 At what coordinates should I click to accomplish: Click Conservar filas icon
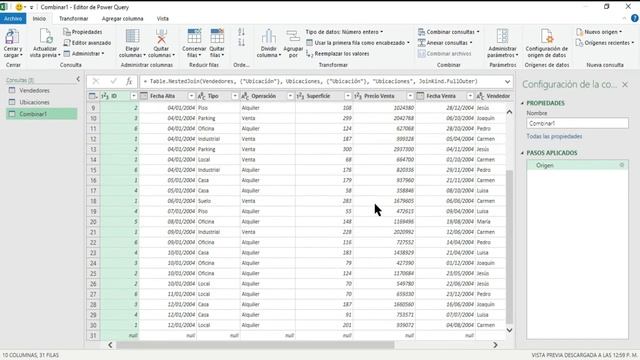[194, 36]
